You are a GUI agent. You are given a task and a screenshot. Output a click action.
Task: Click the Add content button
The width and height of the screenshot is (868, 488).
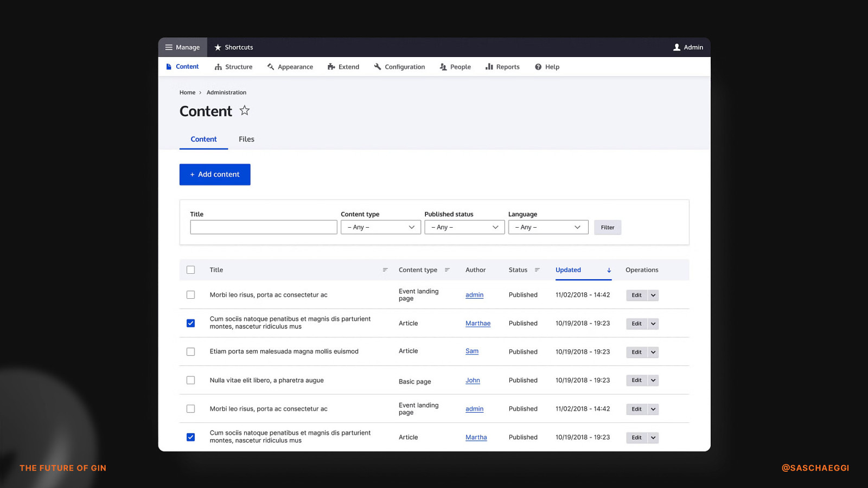coord(215,175)
